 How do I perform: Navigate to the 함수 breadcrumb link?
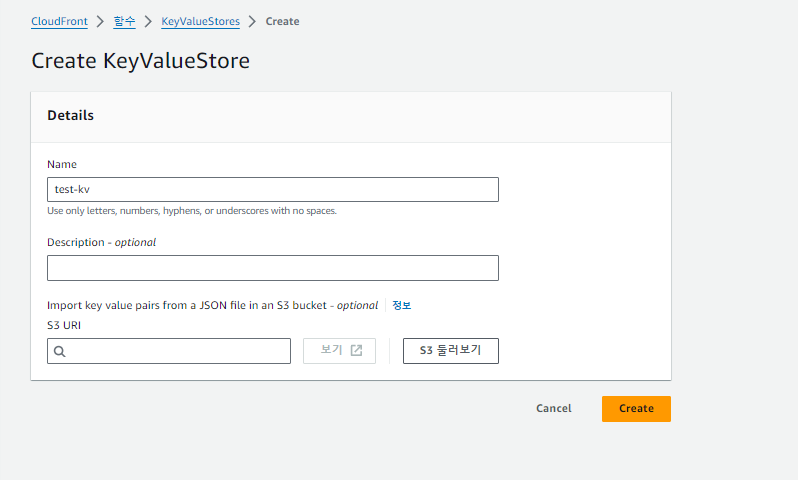[124, 21]
